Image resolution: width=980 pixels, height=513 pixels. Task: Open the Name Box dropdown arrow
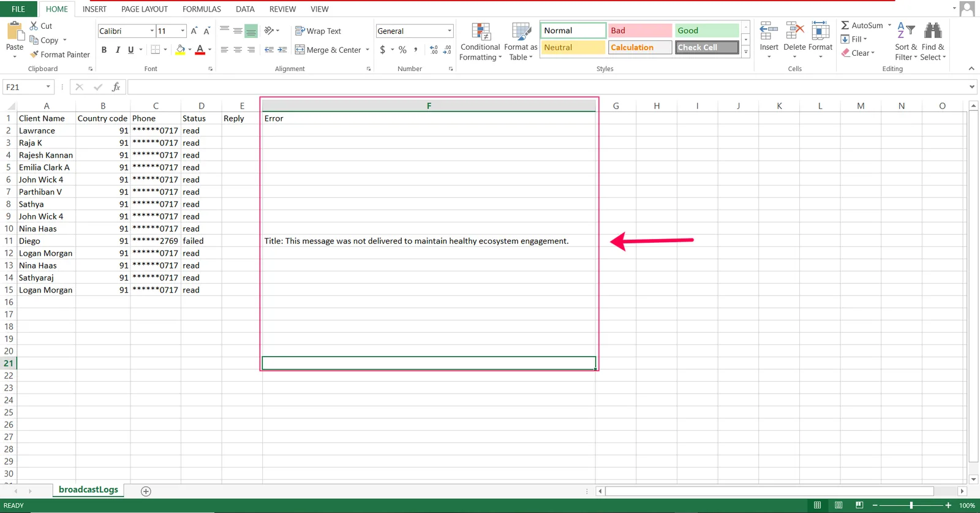pos(48,87)
